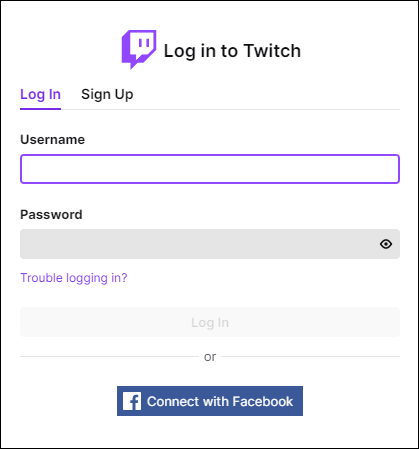Click the divider line left of 'or'
The image size is (419, 449).
109,356
